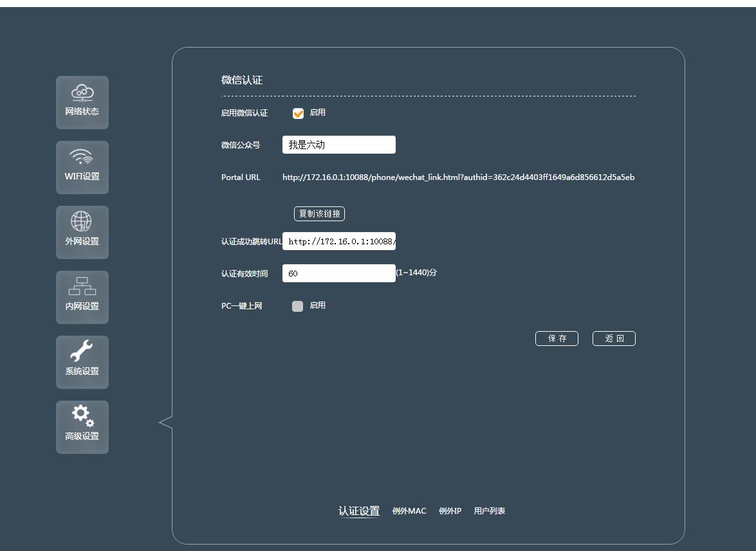The height and width of the screenshot is (551, 756).
Task: Switch to the 认证设置 tab
Action: tap(358, 510)
